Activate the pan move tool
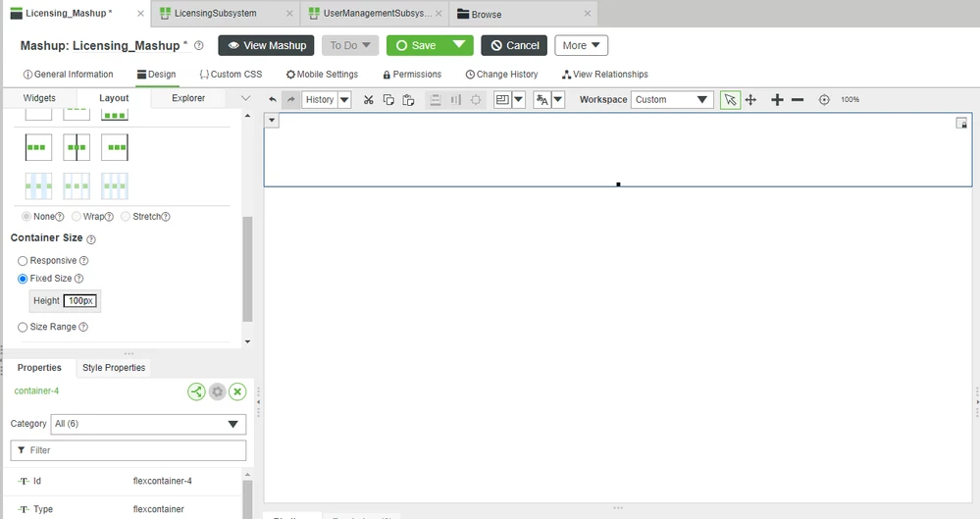The image size is (980, 519). pos(750,99)
